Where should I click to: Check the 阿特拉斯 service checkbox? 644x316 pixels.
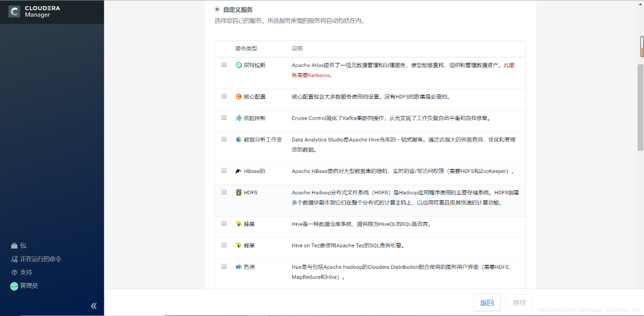224,65
